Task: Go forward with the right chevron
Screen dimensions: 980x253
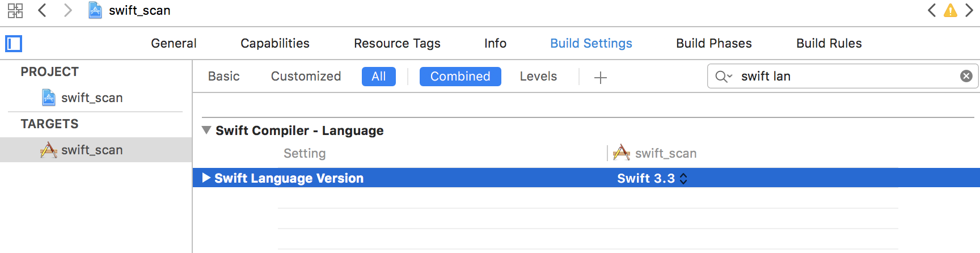Action: [x=68, y=10]
